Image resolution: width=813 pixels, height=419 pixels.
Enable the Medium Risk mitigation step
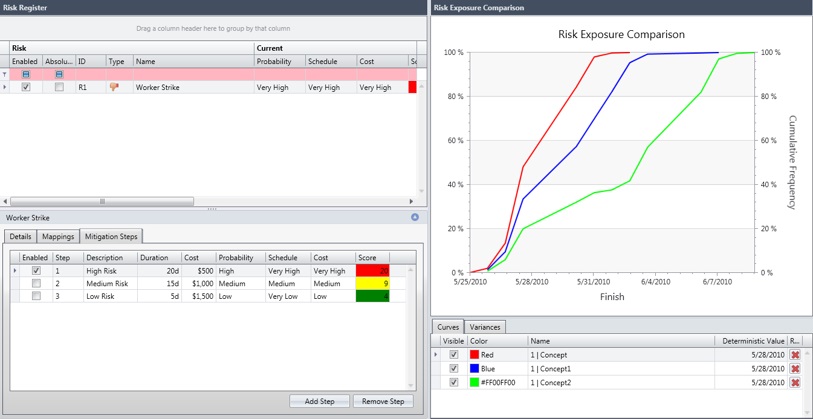tap(36, 284)
